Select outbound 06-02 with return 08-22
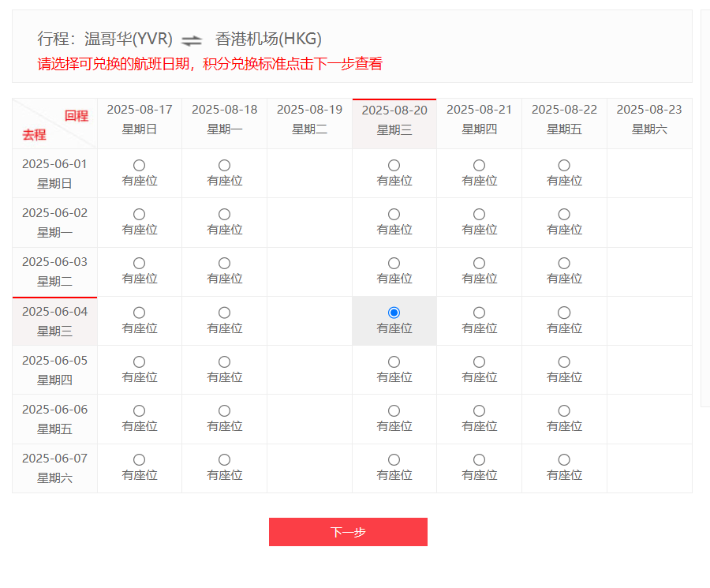710x588 pixels. click(x=564, y=214)
